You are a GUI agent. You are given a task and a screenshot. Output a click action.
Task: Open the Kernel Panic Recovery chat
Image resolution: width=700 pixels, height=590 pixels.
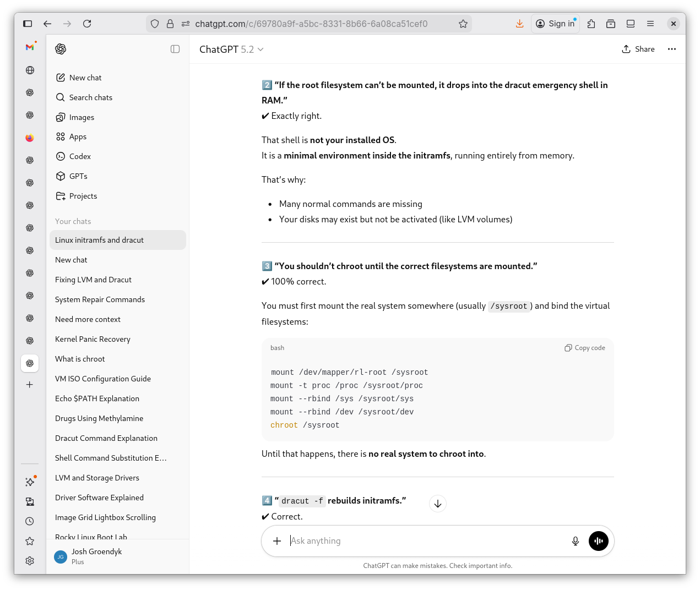93,339
